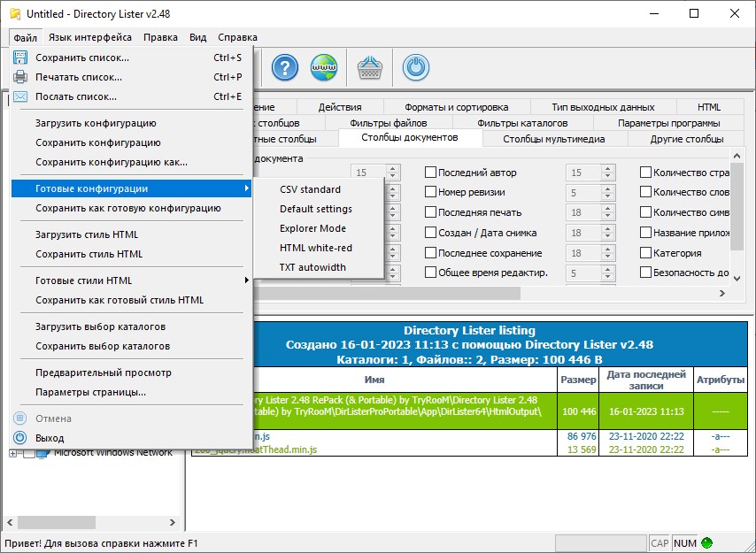Increase the Последняя печать width spinner
This screenshot has width=756, height=553.
(x=608, y=209)
